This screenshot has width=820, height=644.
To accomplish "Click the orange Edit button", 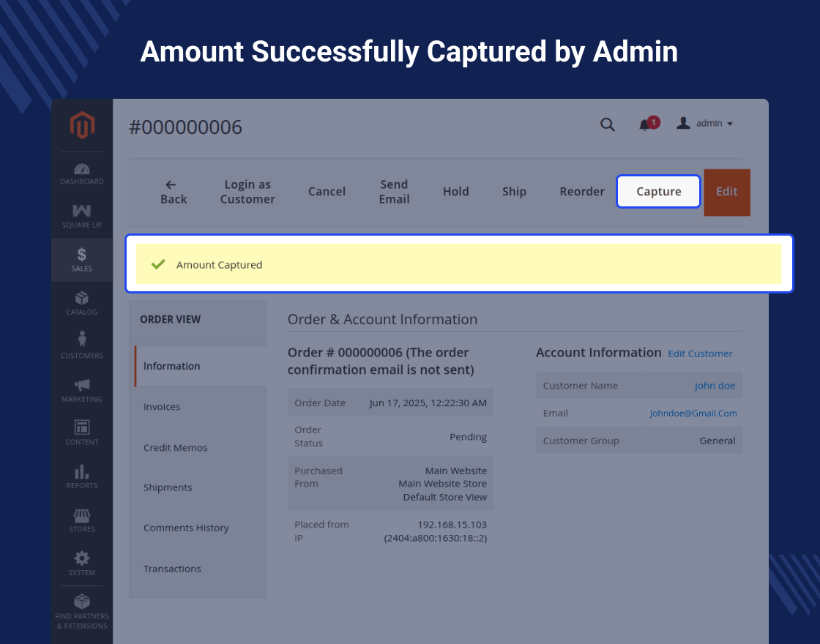I will pos(727,192).
